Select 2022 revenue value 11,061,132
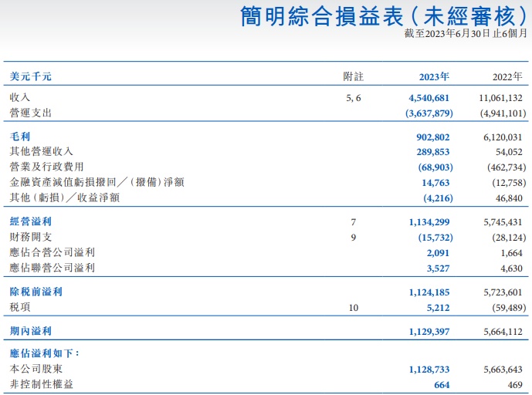The height and width of the screenshot is (395, 532). coord(501,98)
